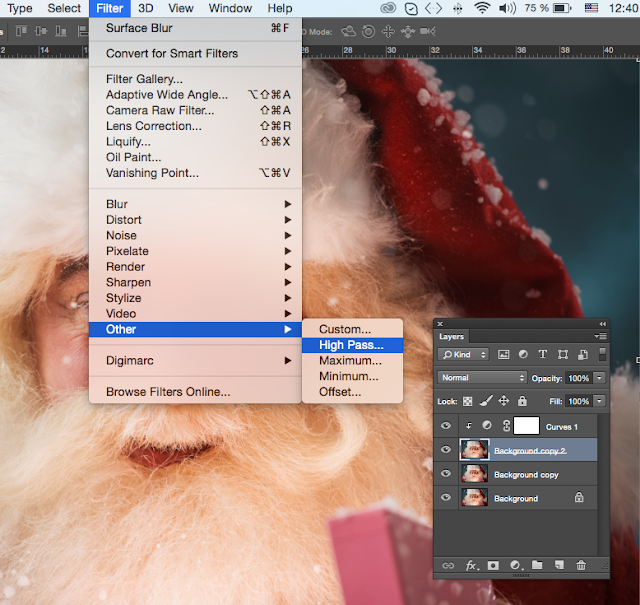This screenshot has height=605, width=640.
Task: Open the Camera Raw Filter
Action: 195,111
